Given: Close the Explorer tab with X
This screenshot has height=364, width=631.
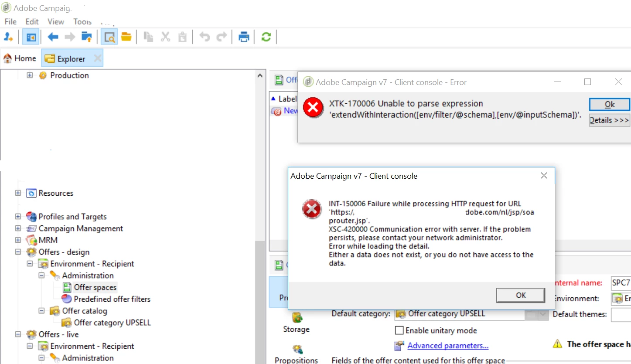Looking at the screenshot, I should pyautogui.click(x=98, y=58).
